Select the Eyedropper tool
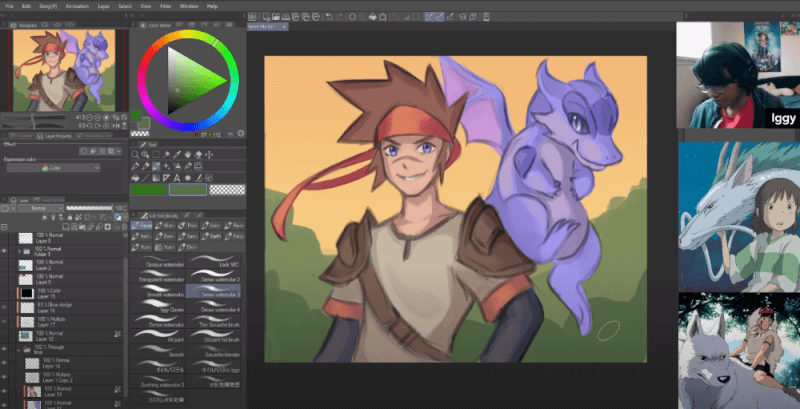This screenshot has width=800, height=409. click(x=177, y=155)
